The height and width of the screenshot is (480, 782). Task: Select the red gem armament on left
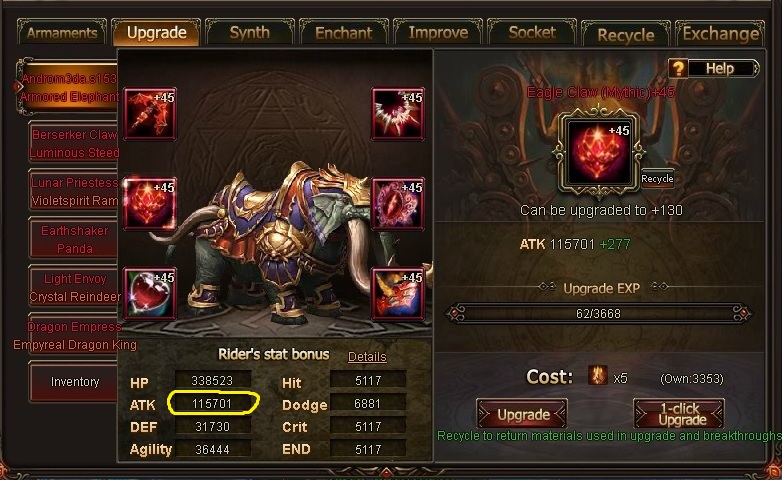click(150, 204)
